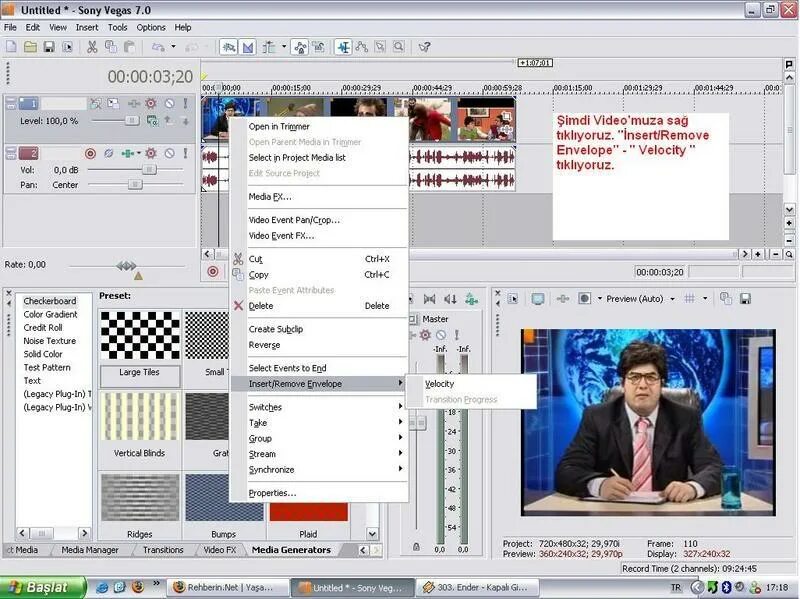The height and width of the screenshot is (599, 800).
Task: Select the Zoom Edit tool magnifier
Action: click(x=398, y=47)
